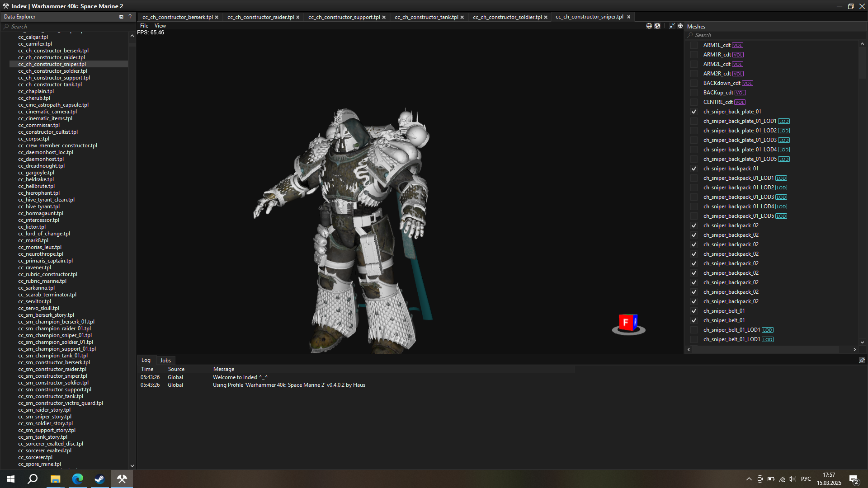
Task: Click Data Explorer scroll up arrow
Action: 132,36
